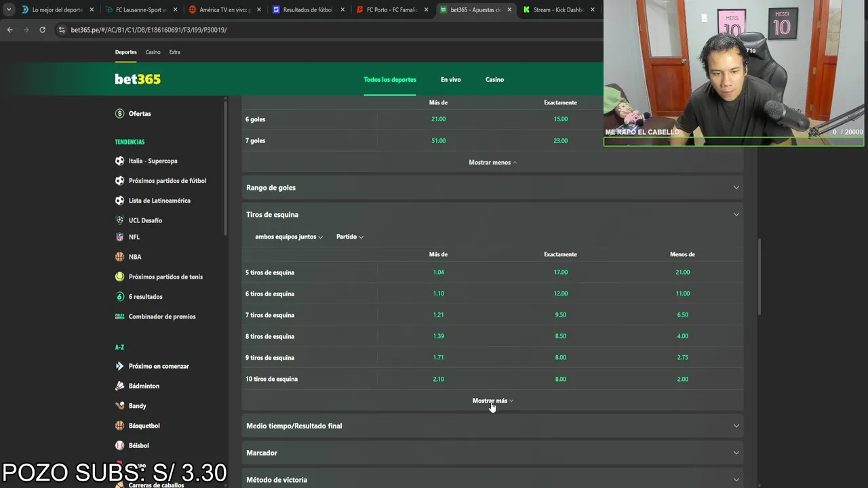This screenshot has width=868, height=488.
Task: Switch to Todos los deportes tab
Action: tap(390, 79)
